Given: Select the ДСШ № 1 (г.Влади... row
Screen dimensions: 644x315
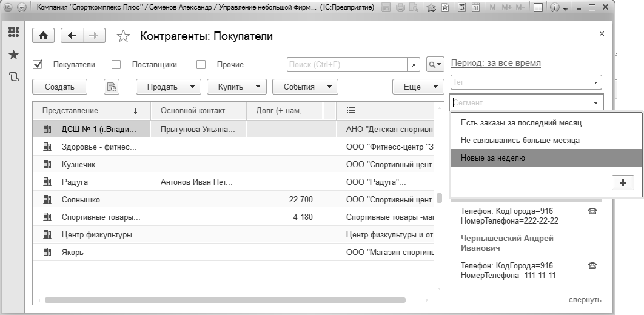Looking at the screenshot, I should [233, 129].
